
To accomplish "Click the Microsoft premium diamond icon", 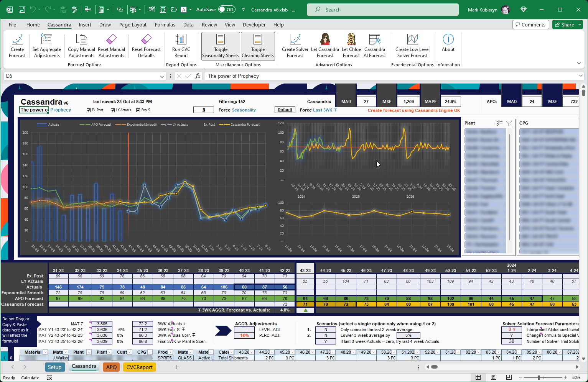I will point(524,10).
